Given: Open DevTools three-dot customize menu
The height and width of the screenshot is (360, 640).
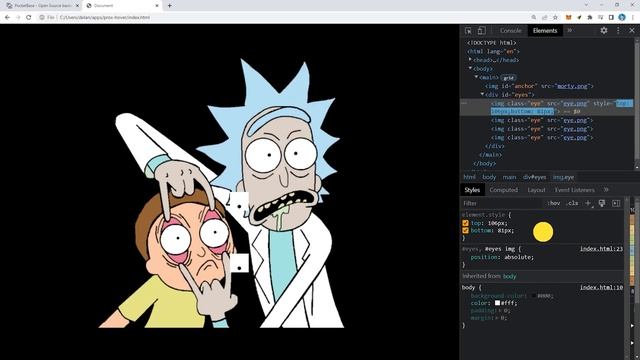Looking at the screenshot, I should point(618,30).
